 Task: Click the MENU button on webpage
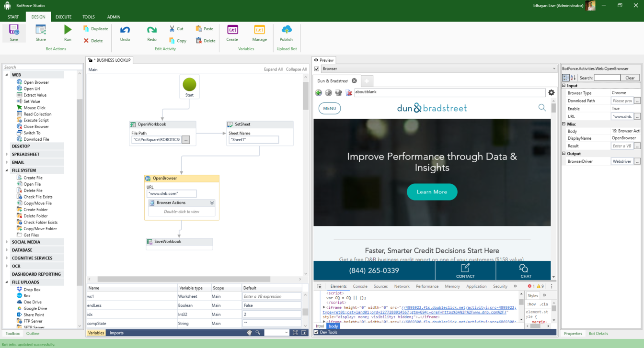tap(330, 108)
